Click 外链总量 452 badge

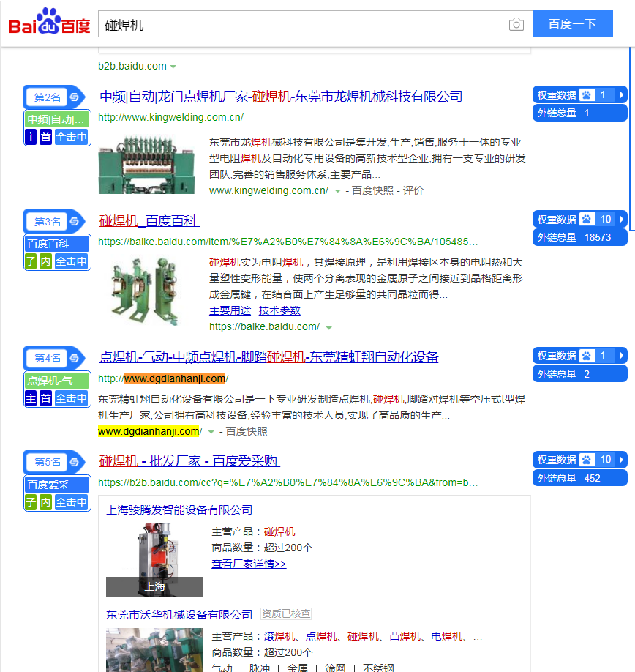pyautogui.click(x=579, y=478)
